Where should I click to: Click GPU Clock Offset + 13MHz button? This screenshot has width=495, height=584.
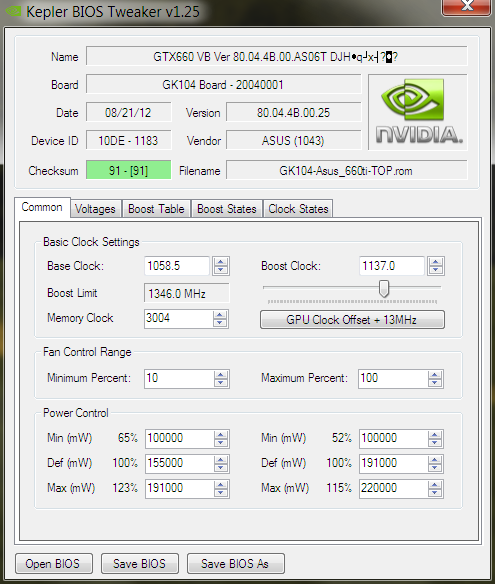(x=352, y=320)
